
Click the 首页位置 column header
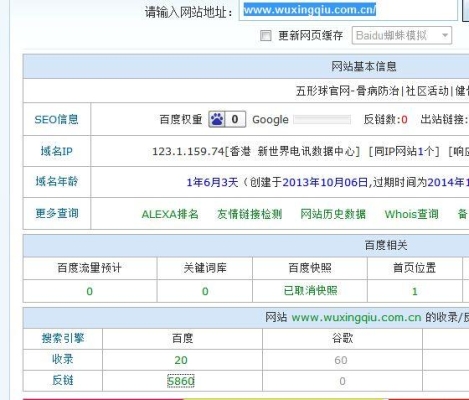tap(415, 268)
